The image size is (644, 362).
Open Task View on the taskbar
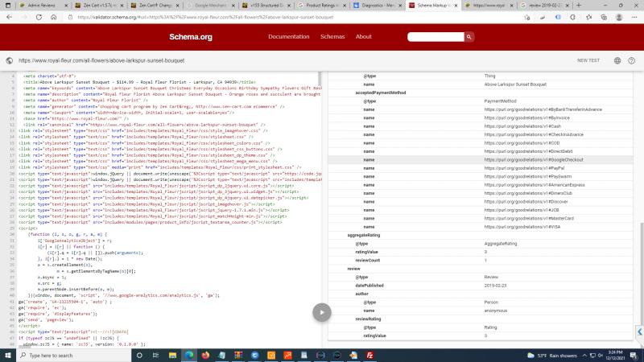tap(155, 355)
